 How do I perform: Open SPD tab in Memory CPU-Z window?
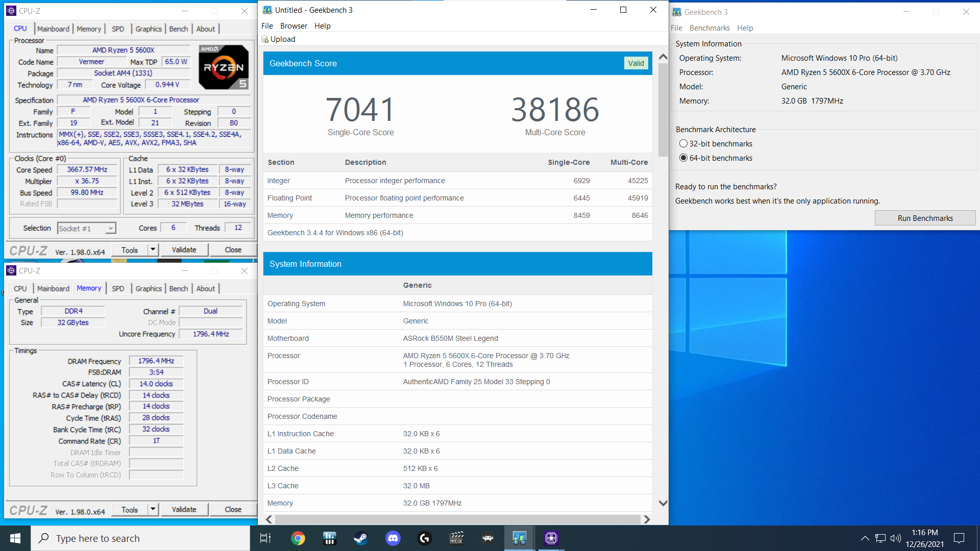point(118,289)
